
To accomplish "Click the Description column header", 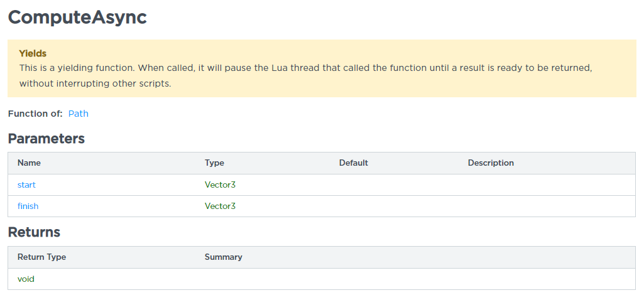I will 491,163.
